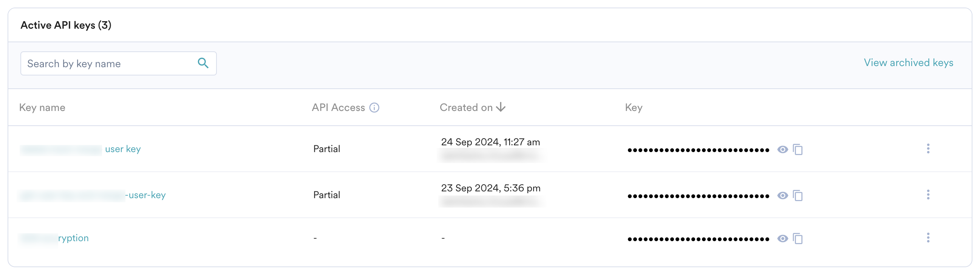Screen dimensions: 980x274
Task: Focus the Search by key name field
Action: (x=110, y=63)
